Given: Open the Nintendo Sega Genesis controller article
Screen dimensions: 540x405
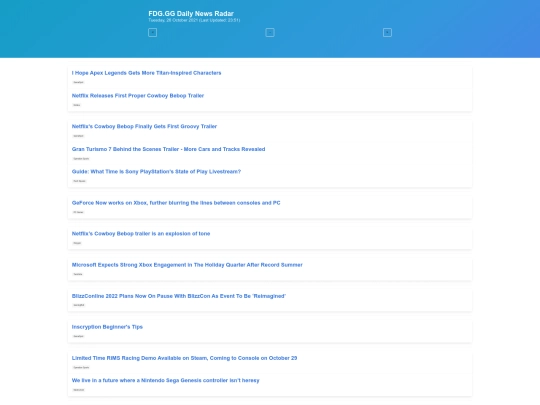Looking at the screenshot, I should pyautogui.click(x=166, y=380).
